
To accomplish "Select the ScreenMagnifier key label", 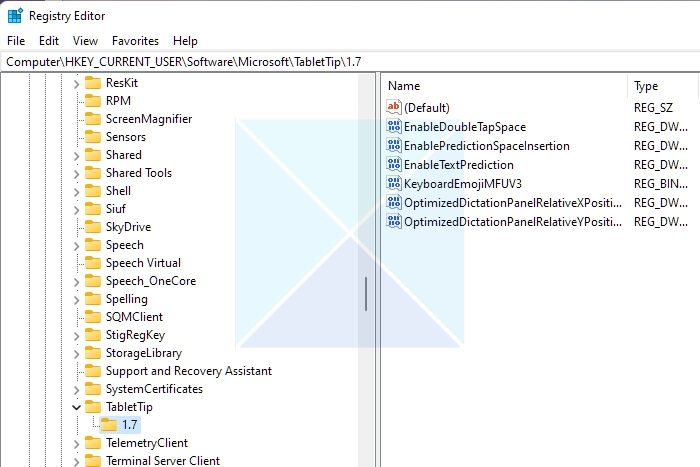I will pos(149,119).
